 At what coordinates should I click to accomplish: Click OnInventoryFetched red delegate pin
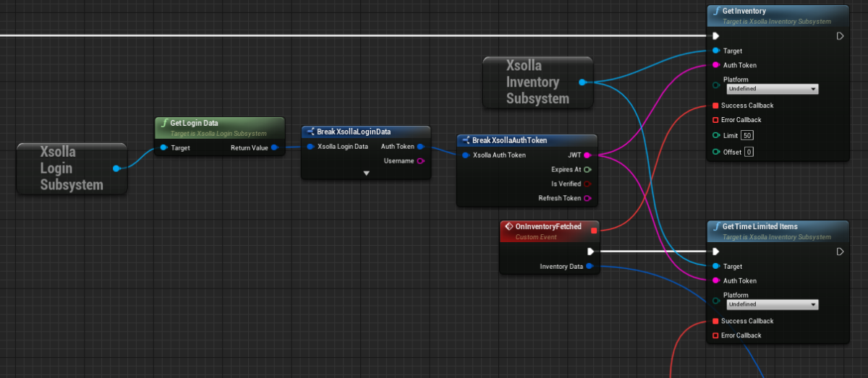pos(594,231)
